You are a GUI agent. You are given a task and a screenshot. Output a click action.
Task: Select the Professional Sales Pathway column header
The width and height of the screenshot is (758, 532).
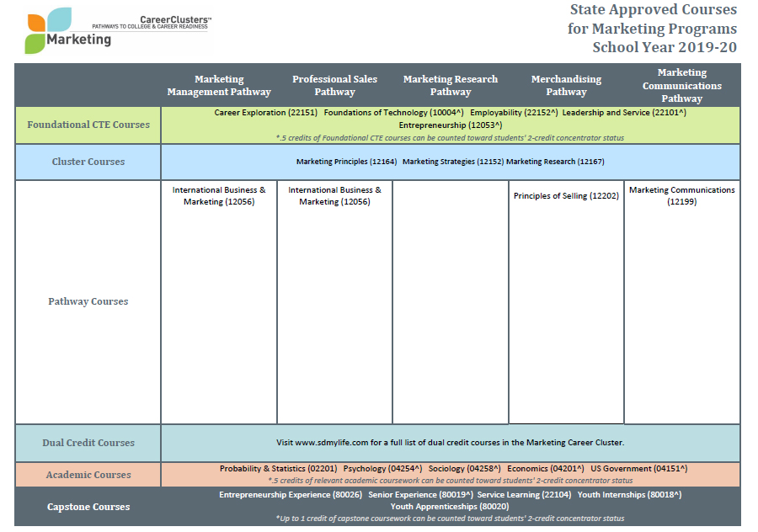point(334,86)
